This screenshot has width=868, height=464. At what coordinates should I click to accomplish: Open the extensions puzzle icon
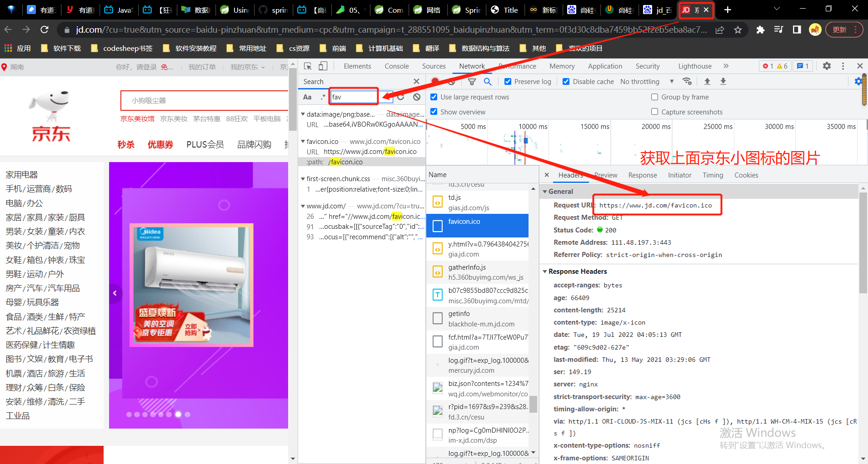(x=760, y=30)
